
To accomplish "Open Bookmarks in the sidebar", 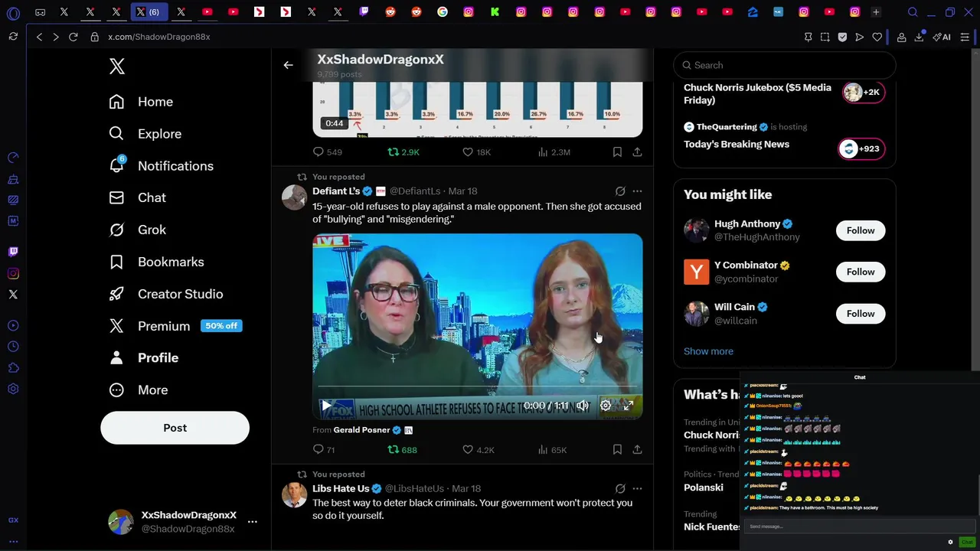I will point(156,262).
